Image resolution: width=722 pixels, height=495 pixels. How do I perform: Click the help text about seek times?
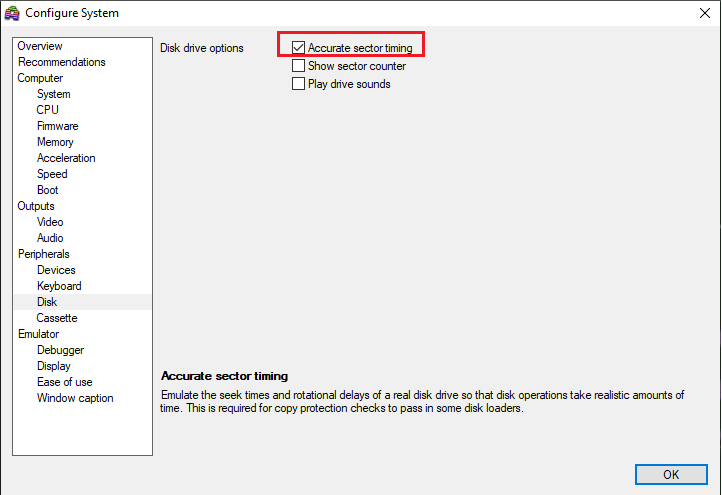click(x=422, y=402)
